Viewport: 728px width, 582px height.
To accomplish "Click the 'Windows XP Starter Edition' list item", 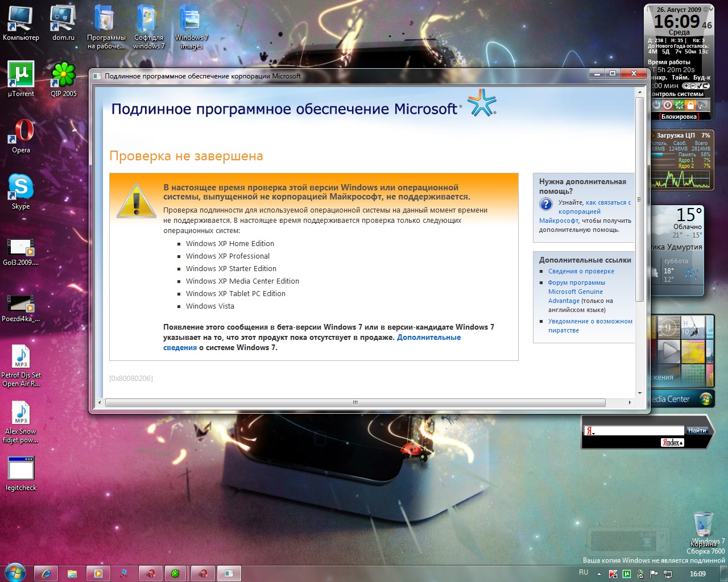I will [x=231, y=268].
